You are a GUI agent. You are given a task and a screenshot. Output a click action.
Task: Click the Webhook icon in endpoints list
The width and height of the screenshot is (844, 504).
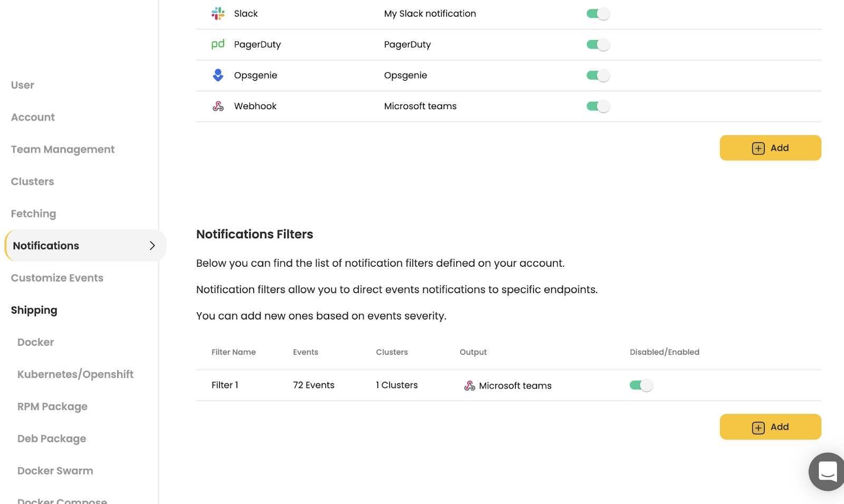[x=218, y=106]
